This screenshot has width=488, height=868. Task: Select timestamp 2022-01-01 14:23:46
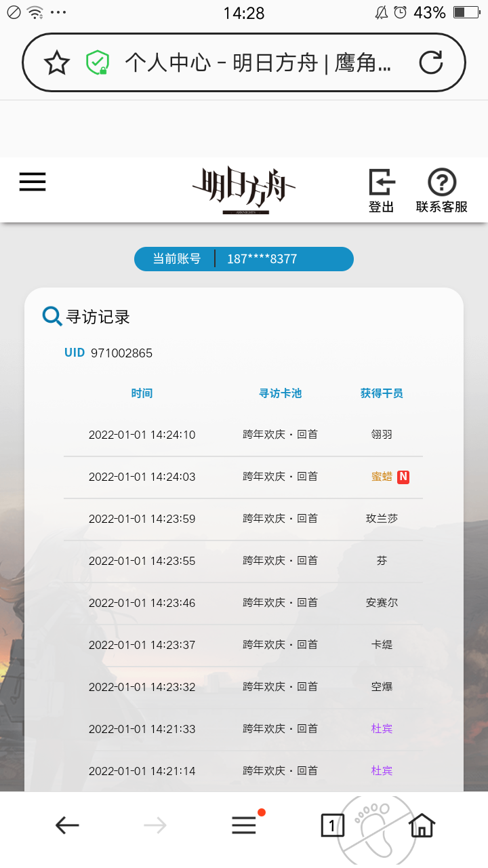[x=142, y=603]
